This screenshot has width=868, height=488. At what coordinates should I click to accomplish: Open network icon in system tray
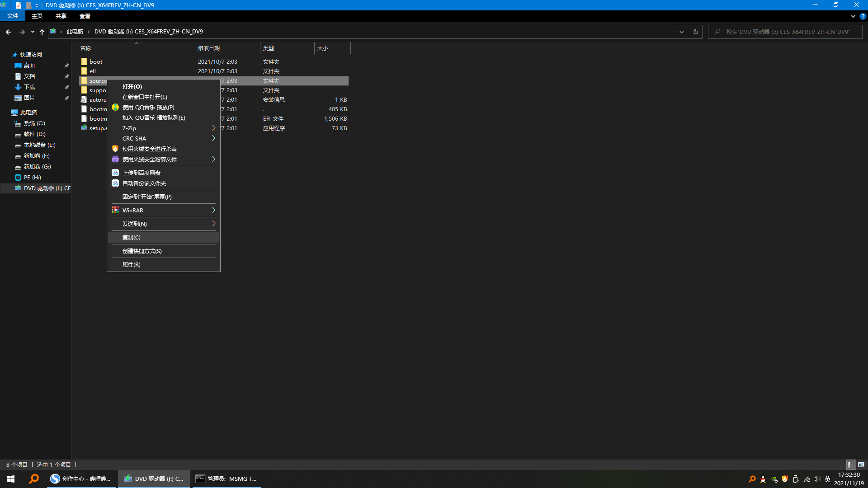[x=807, y=479]
